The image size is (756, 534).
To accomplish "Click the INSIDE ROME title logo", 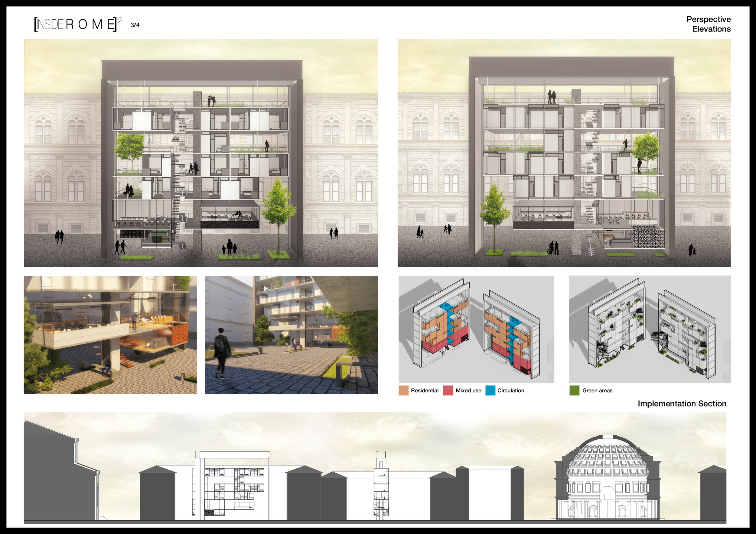I will [78, 24].
